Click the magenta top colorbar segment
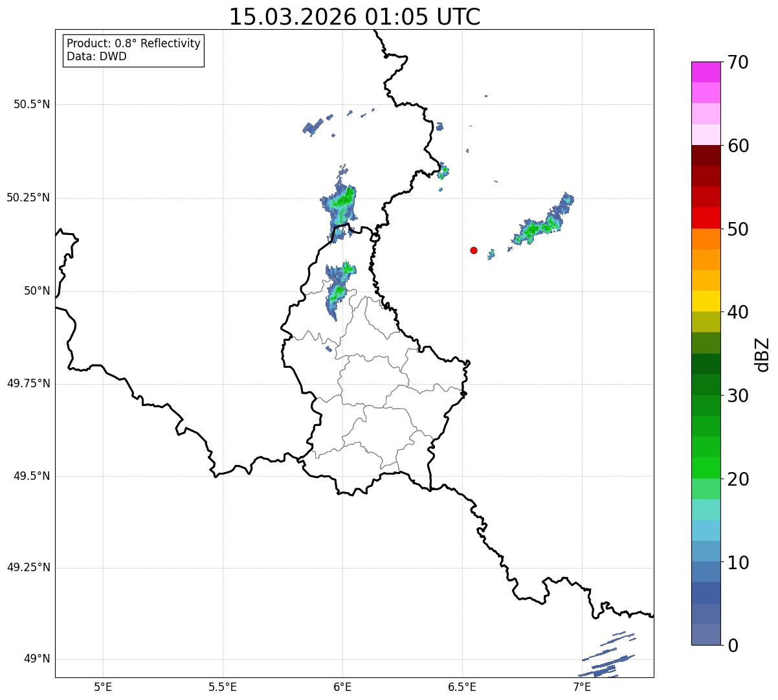The height and width of the screenshot is (700, 778). point(706,72)
